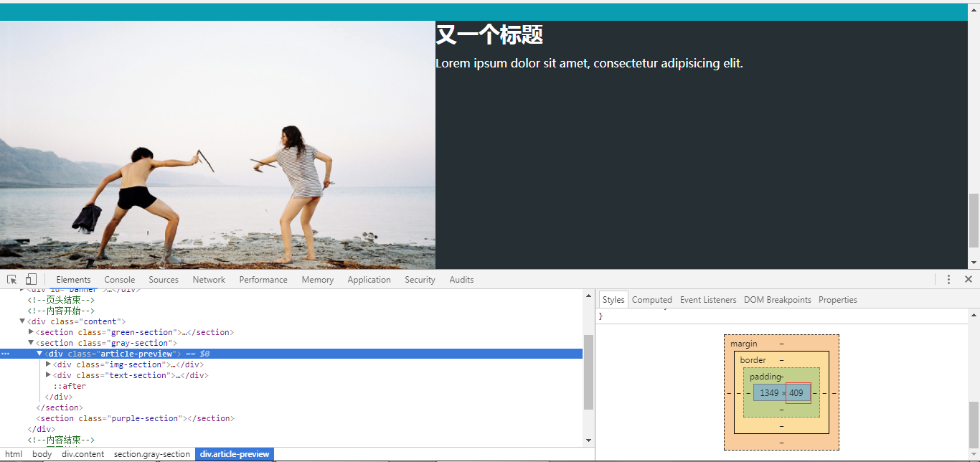Open the Event Listeners sidebar tab
The width and height of the screenshot is (980, 462).
[708, 300]
